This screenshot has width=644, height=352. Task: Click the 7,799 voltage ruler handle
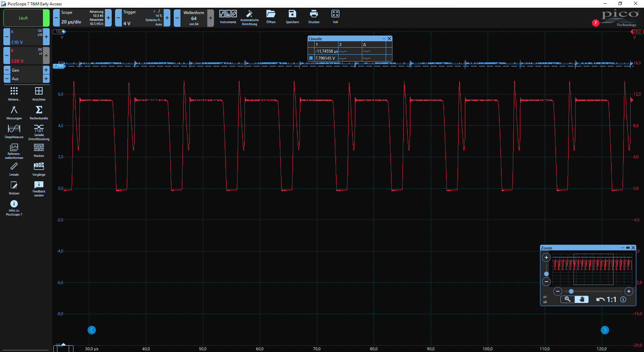tap(58, 66)
